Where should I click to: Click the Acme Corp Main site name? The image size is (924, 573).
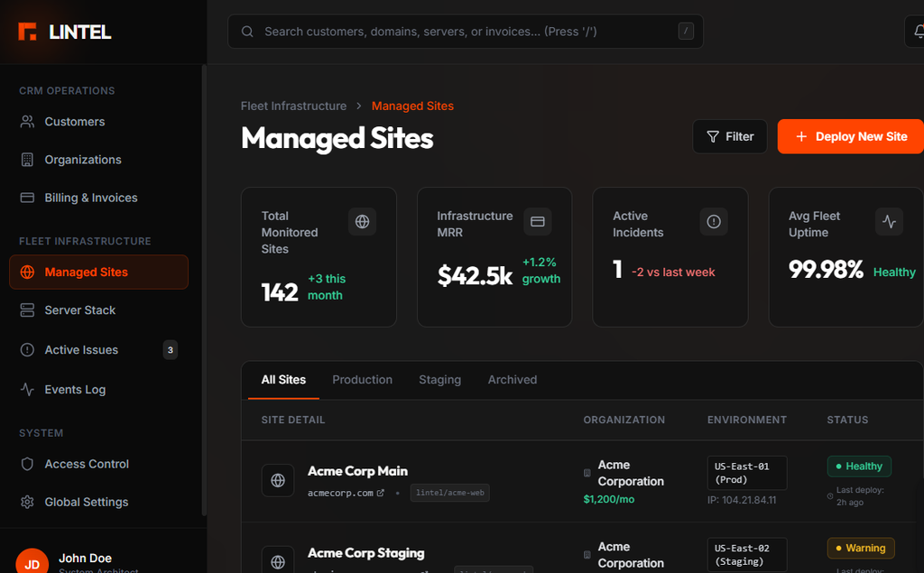(357, 471)
